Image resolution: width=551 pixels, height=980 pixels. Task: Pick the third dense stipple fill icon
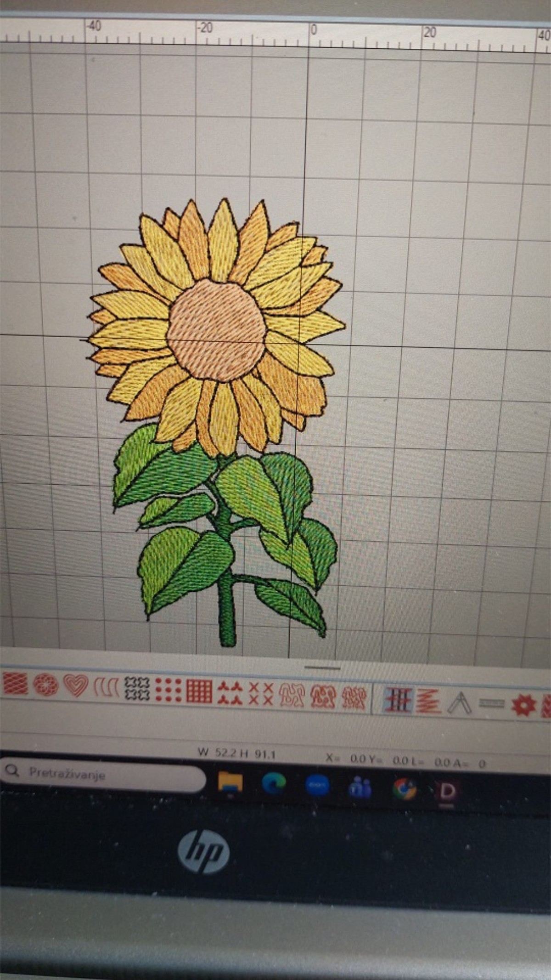[354, 698]
